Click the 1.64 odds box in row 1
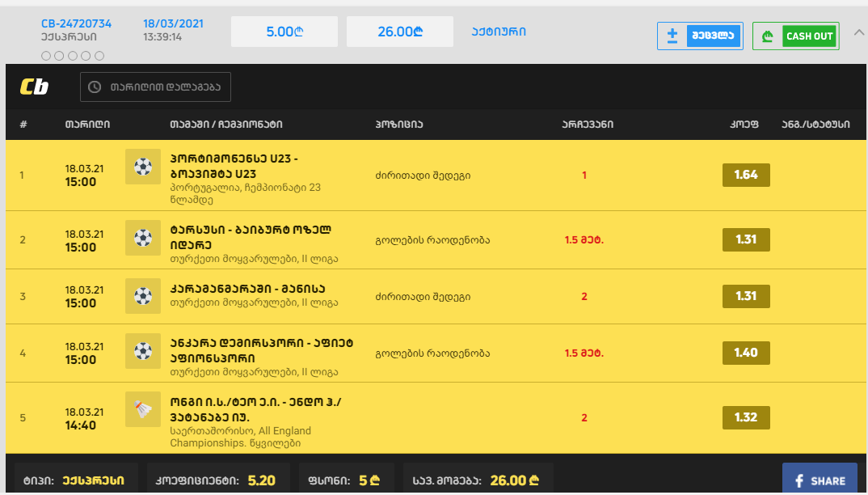Screen dimensions: 868x495 coord(745,175)
